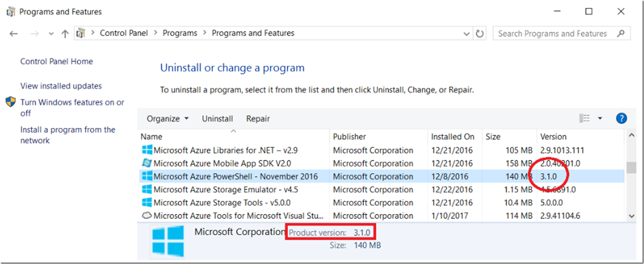Click the list scrollbar up arrow
The image size is (644, 264).
(632, 135)
